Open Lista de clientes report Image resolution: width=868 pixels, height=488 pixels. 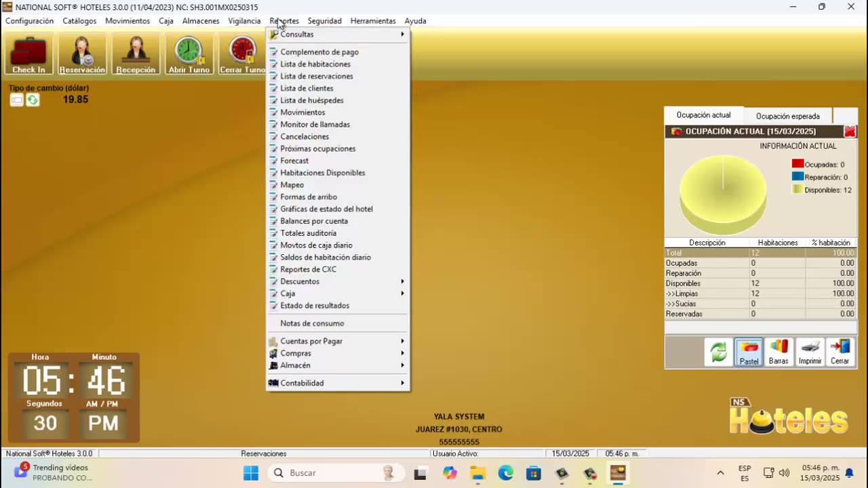point(337,89)
